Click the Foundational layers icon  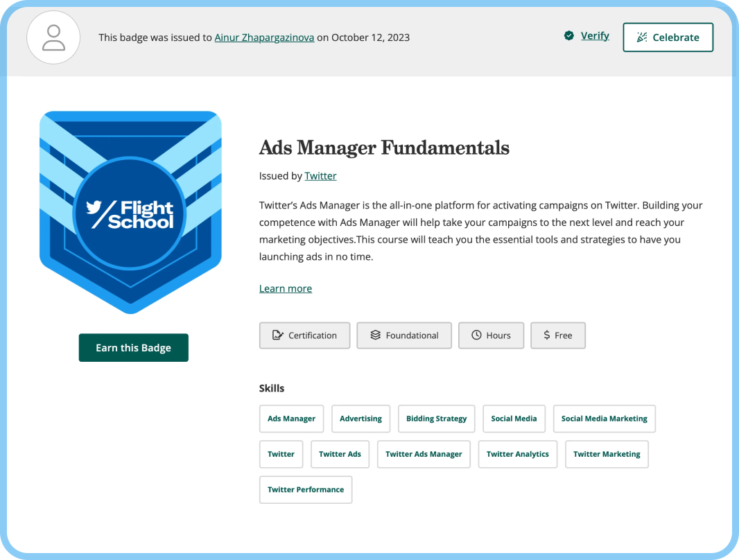[x=375, y=335]
